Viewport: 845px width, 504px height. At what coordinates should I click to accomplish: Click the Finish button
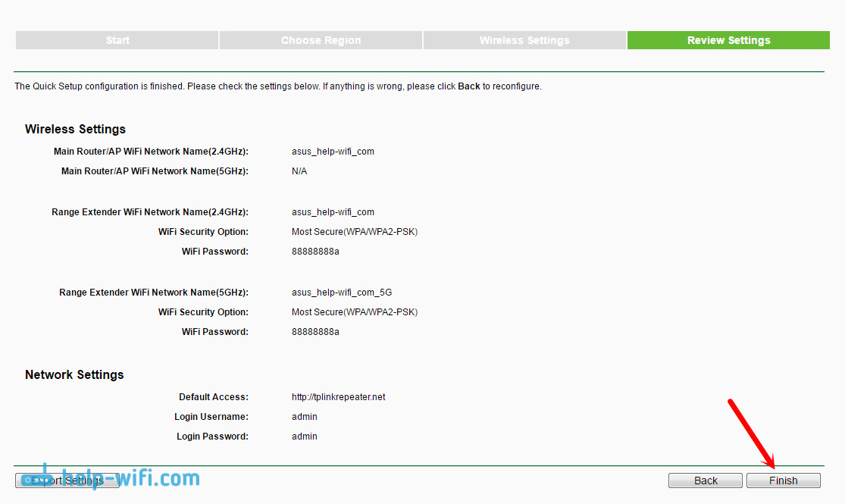point(783,481)
